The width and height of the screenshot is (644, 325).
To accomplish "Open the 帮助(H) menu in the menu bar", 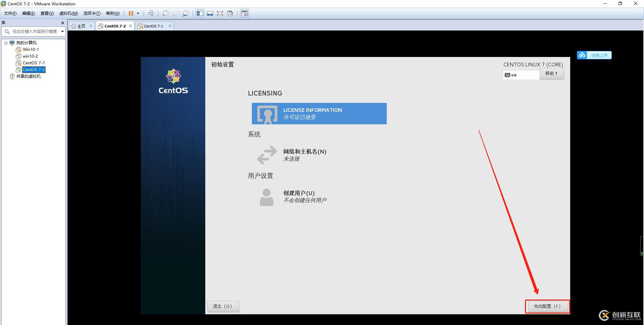I will [113, 13].
